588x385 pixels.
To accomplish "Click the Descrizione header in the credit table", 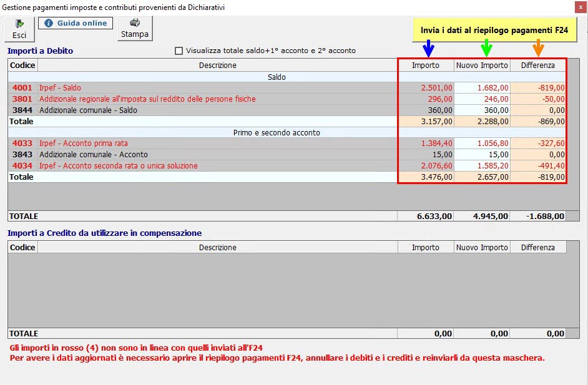I will pyautogui.click(x=217, y=248).
